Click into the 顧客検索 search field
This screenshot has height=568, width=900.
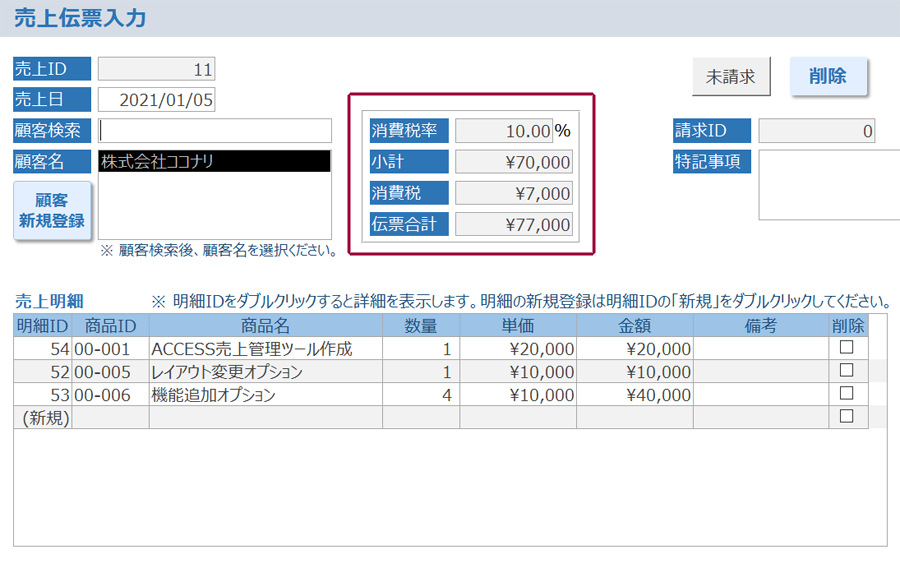pyautogui.click(x=215, y=131)
